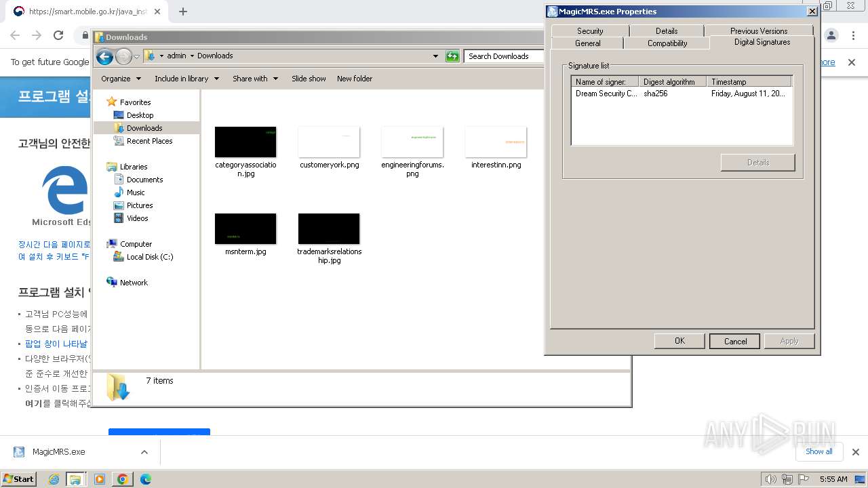Screen dimensions: 868x488
Task: Open MagicMRS.exe download options arrow
Action: (144, 452)
